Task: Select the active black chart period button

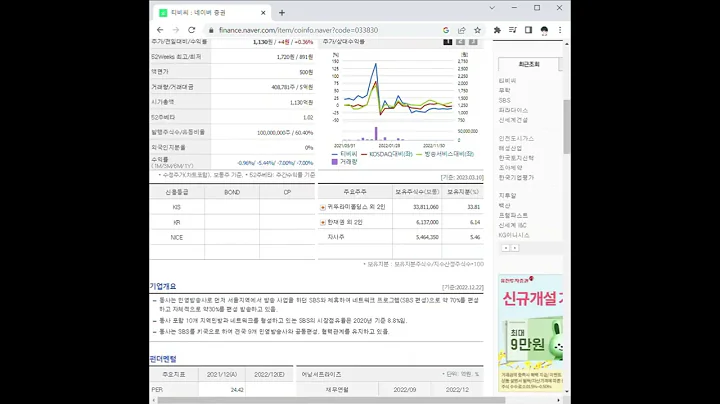Action: pyautogui.click(x=448, y=42)
